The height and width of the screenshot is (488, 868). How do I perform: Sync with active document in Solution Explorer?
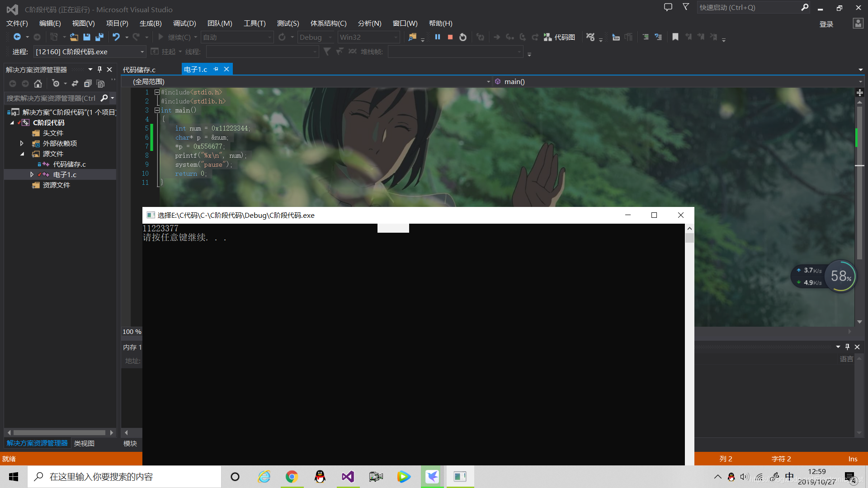click(x=75, y=84)
